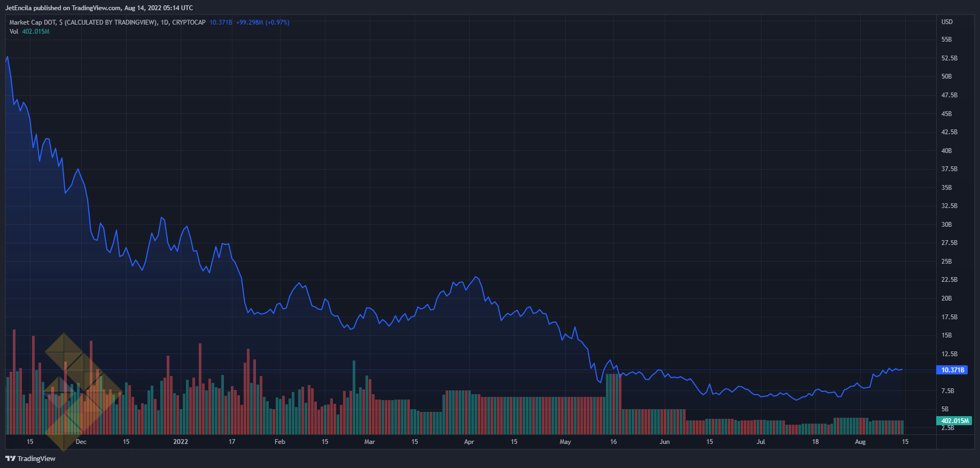
Task: Click the Jun label on the date axis
Action: coord(665,442)
